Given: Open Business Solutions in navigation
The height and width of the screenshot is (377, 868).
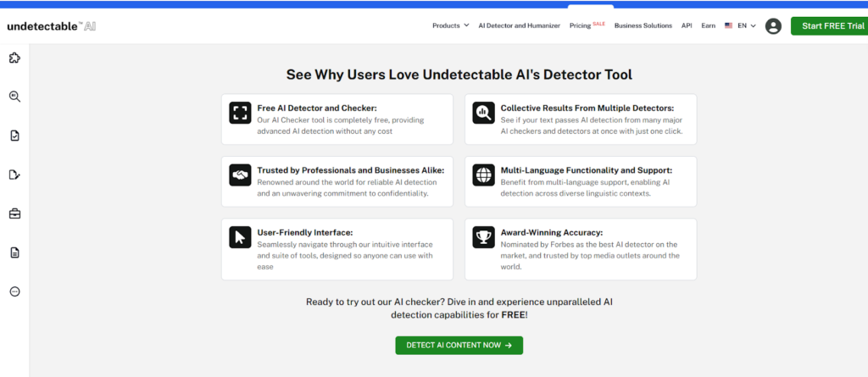Looking at the screenshot, I should [x=643, y=26].
